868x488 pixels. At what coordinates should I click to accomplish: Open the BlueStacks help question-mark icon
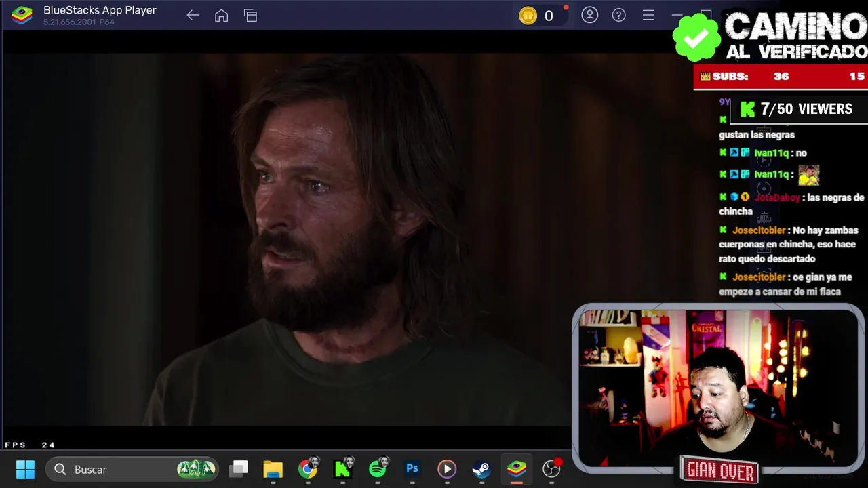coord(619,15)
